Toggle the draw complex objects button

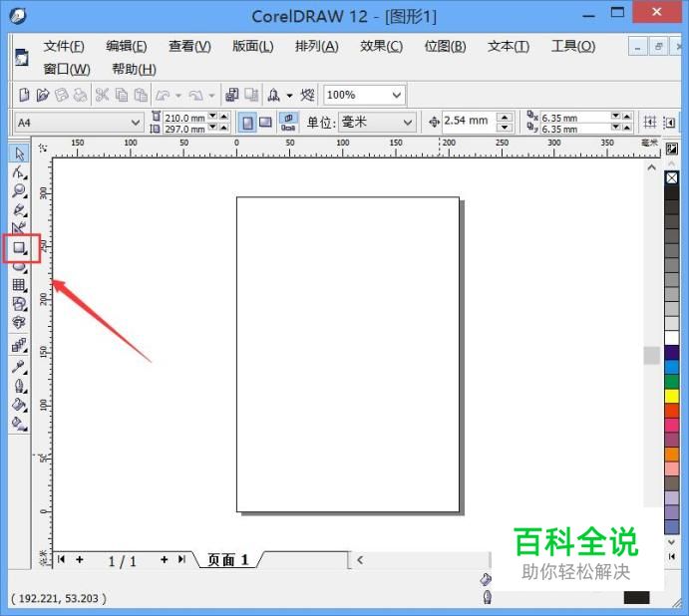(670, 122)
